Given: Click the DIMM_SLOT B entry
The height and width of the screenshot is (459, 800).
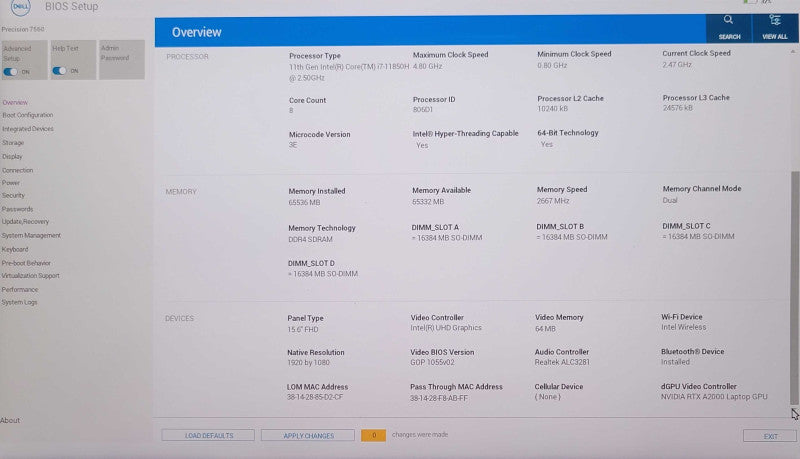Looking at the screenshot, I should pyautogui.click(x=572, y=232).
